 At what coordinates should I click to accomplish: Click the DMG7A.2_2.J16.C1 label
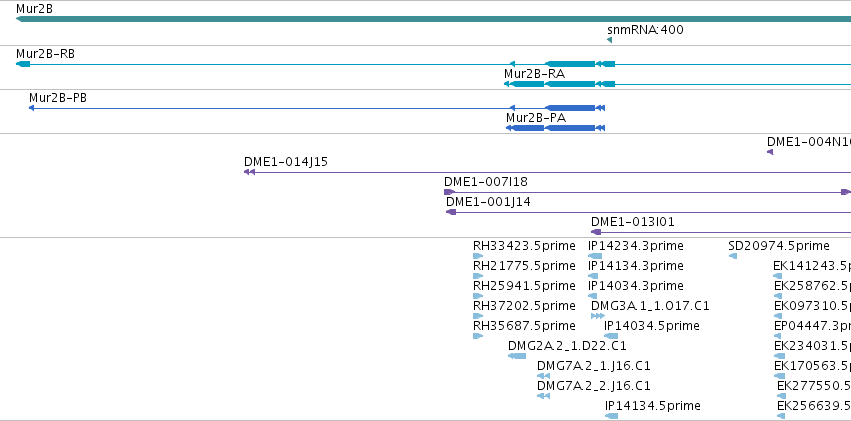tap(594, 386)
